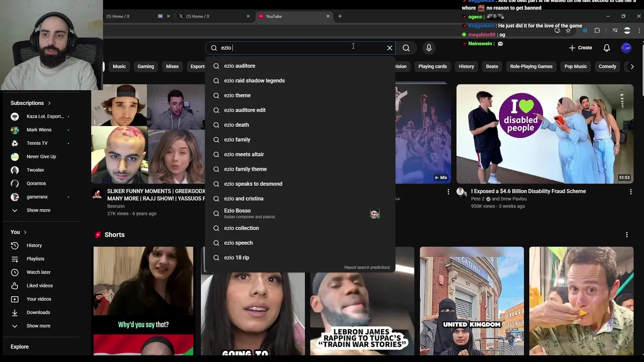Image resolution: width=644 pixels, height=362 pixels.
Task: Click Report search predictions link
Action: (x=367, y=267)
